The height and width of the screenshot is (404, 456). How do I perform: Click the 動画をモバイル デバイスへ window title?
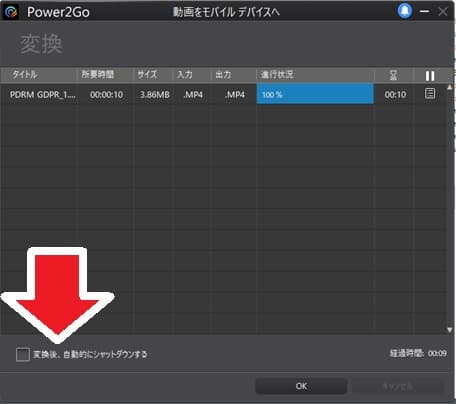click(226, 12)
